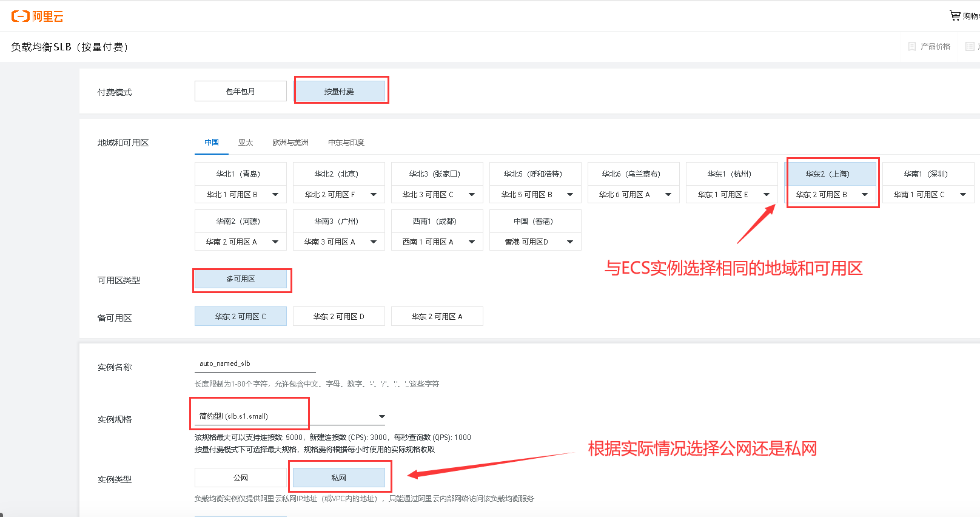
Task: Focus the instance name field auto_named_slb
Action: click(255, 363)
